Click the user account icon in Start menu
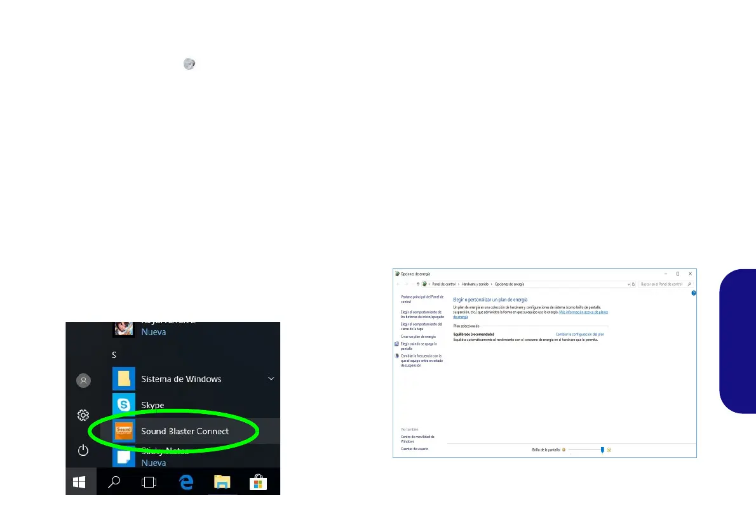The height and width of the screenshot is (532, 756). coord(83,381)
